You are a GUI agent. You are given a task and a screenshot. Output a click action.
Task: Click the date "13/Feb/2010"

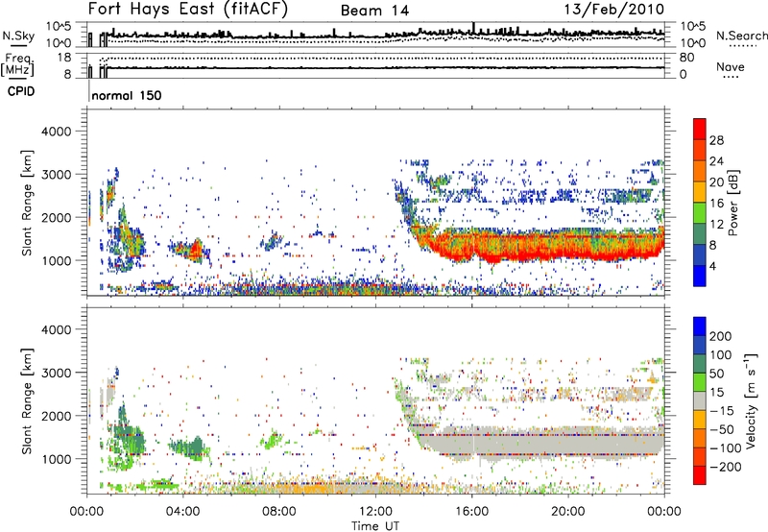coord(614,9)
